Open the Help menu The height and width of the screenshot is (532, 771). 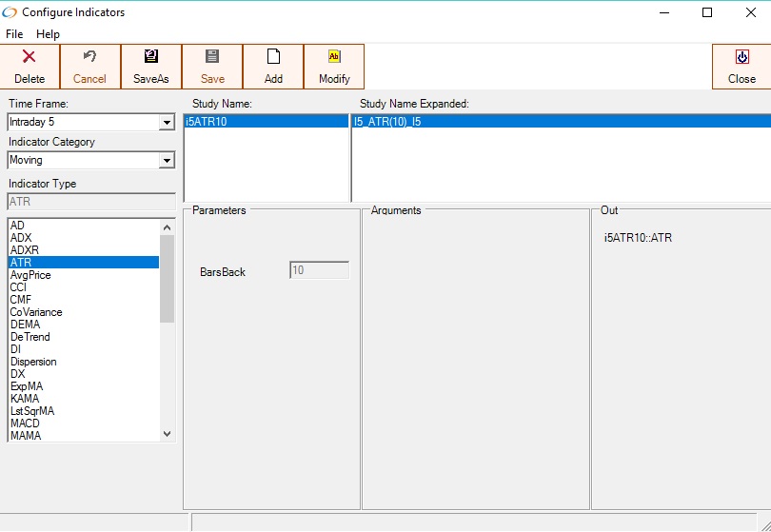point(48,34)
